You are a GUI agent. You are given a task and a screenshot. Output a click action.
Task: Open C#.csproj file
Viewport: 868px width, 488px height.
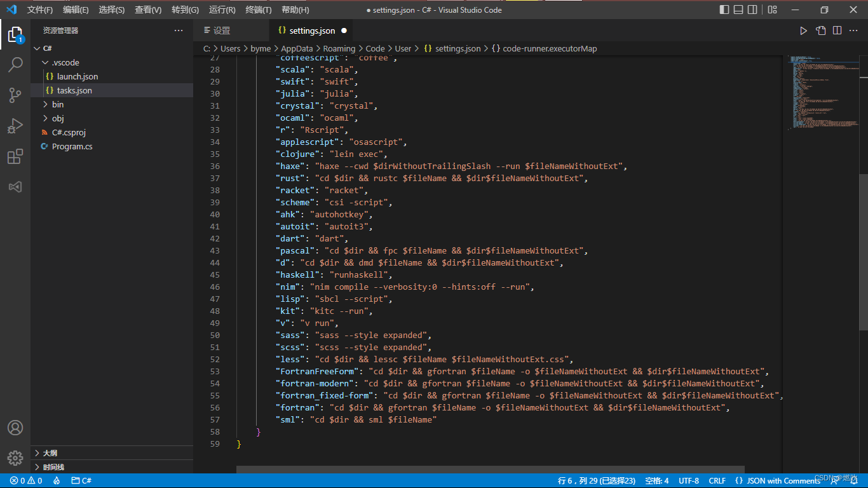(112, 132)
